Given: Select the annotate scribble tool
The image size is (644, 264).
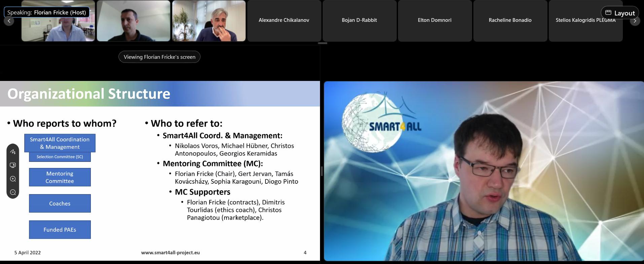Looking at the screenshot, I should pos(13,152).
